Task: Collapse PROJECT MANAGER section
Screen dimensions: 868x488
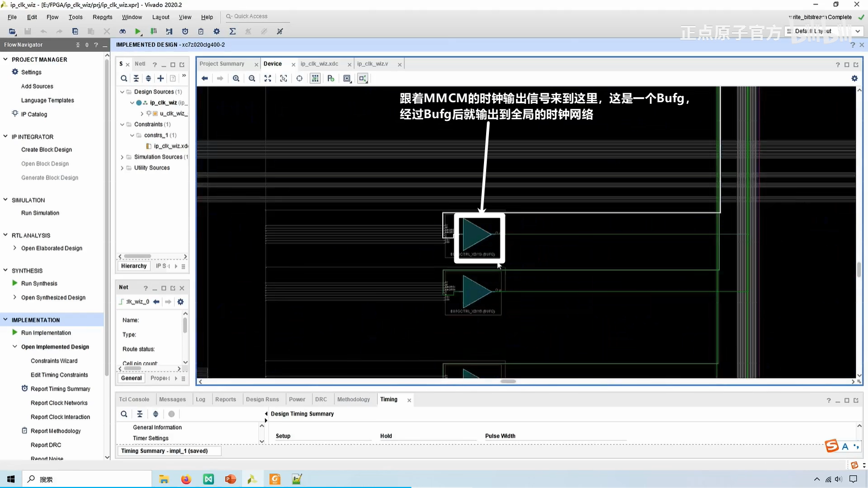Action: (5, 59)
